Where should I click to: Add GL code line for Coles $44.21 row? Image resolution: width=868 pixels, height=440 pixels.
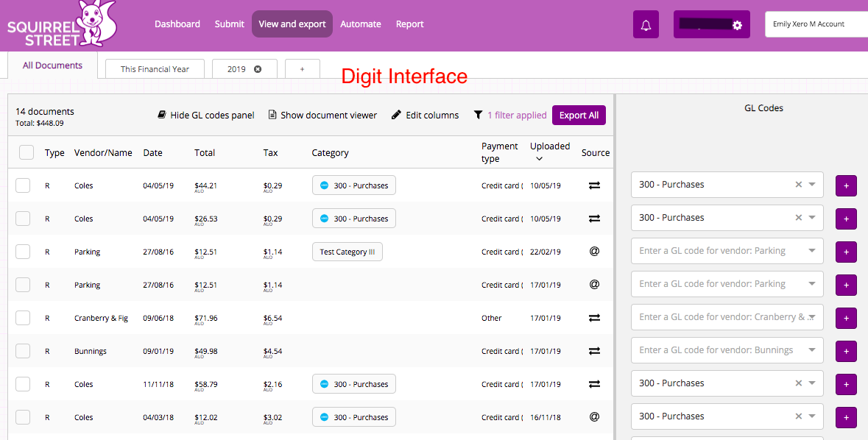pyautogui.click(x=846, y=186)
